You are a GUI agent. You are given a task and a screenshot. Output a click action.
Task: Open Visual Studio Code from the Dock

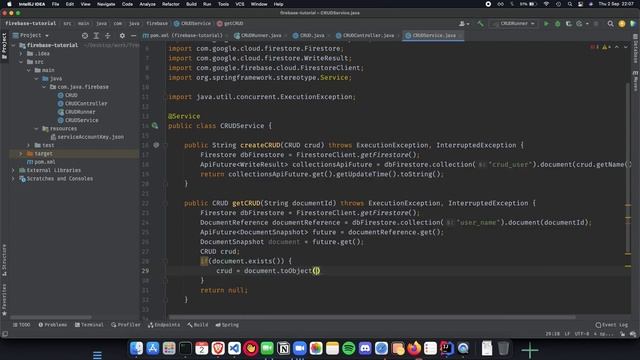point(234,348)
